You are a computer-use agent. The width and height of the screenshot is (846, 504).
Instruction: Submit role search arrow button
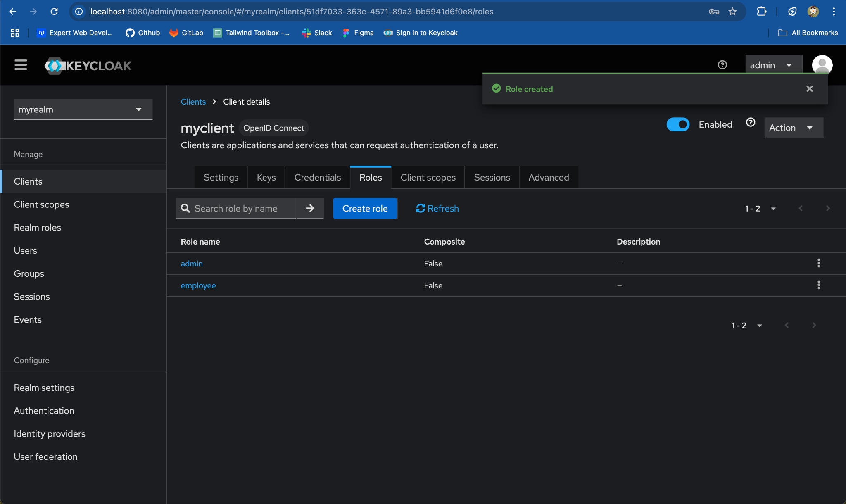(310, 209)
